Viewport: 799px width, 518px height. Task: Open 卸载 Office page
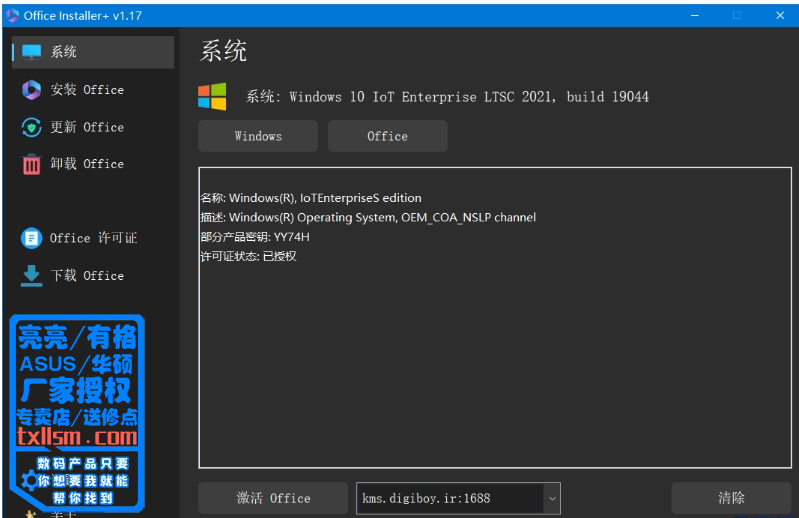click(93, 164)
